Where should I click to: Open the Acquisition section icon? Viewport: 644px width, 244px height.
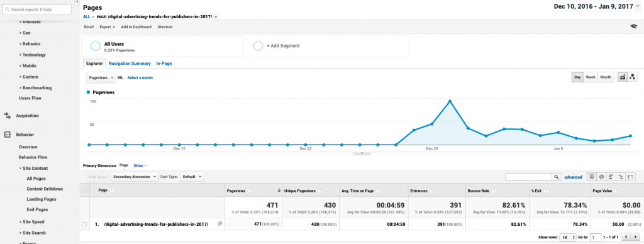click(7, 116)
